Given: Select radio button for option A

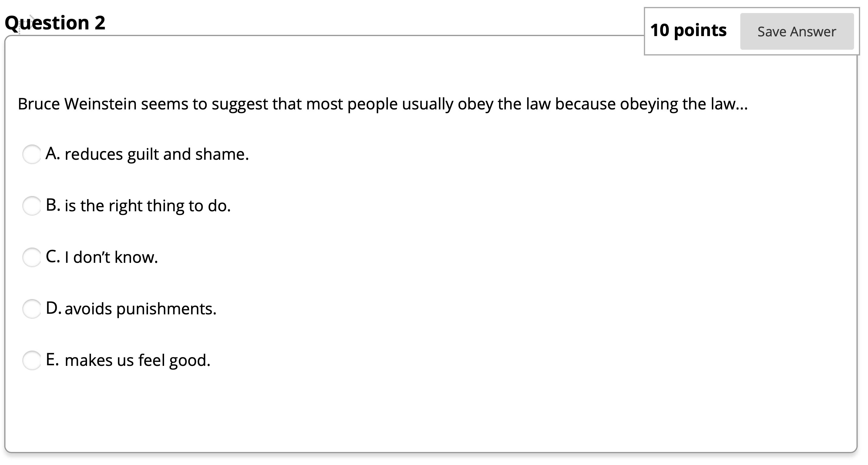Looking at the screenshot, I should point(32,155).
